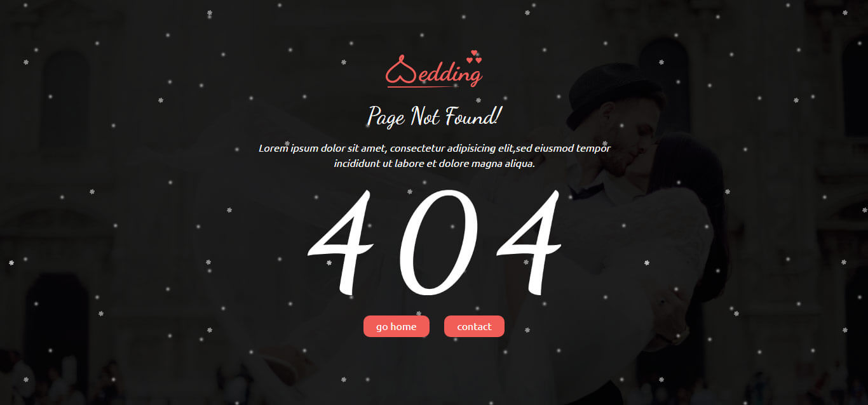Click the man's black hat
868x405 pixels.
613,93
